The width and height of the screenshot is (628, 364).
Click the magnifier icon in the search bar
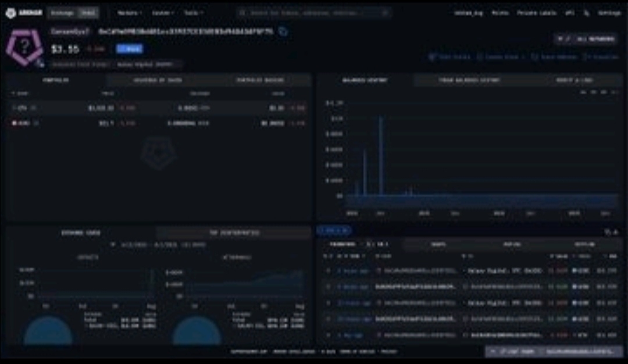click(x=242, y=13)
